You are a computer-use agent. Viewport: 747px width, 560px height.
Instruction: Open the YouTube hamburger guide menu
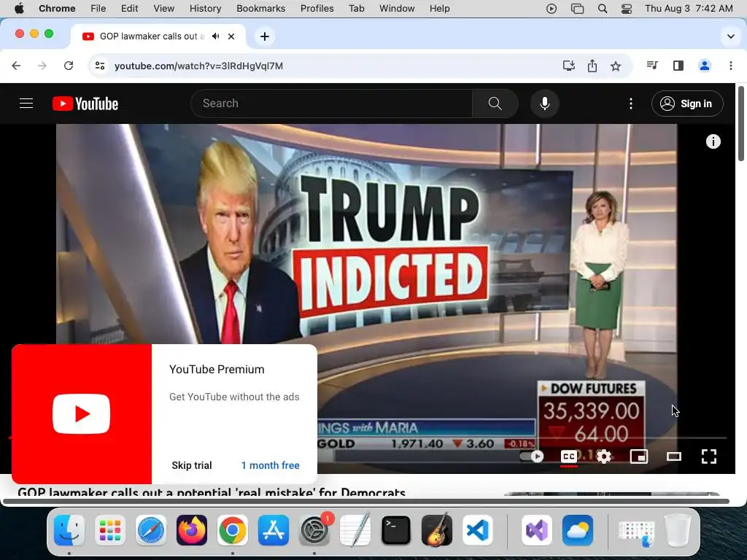coord(26,104)
